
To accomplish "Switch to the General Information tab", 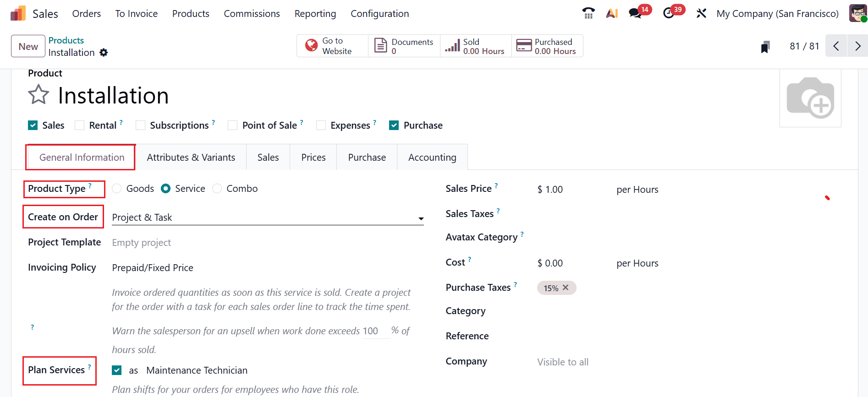I will click(82, 158).
